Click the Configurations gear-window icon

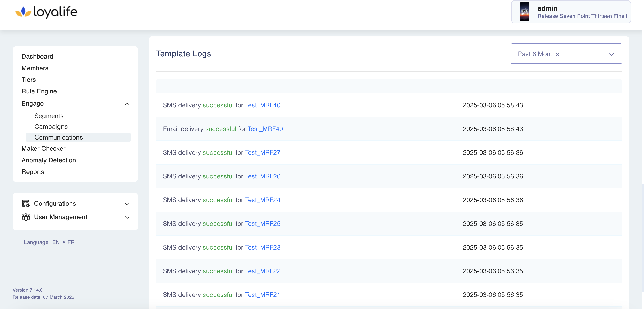(x=26, y=203)
